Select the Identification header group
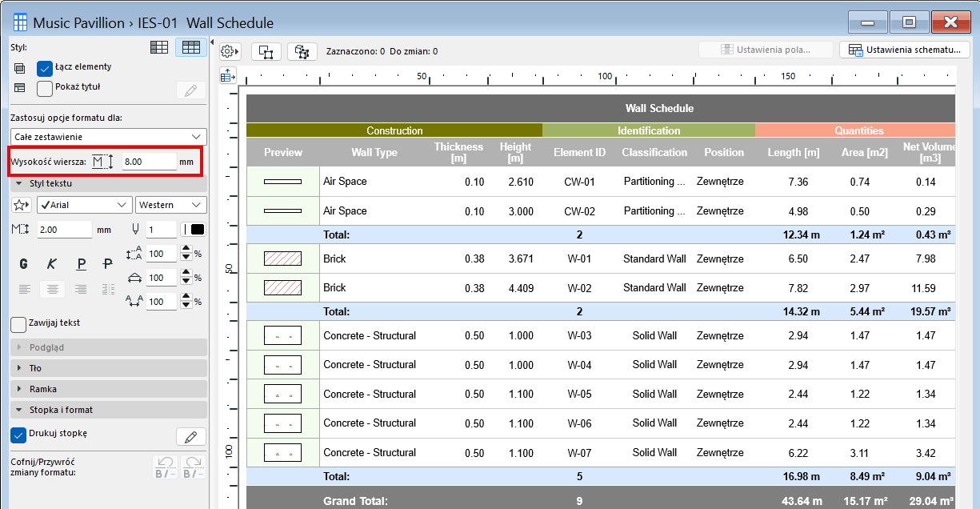Image resolution: width=980 pixels, height=509 pixels. click(649, 130)
